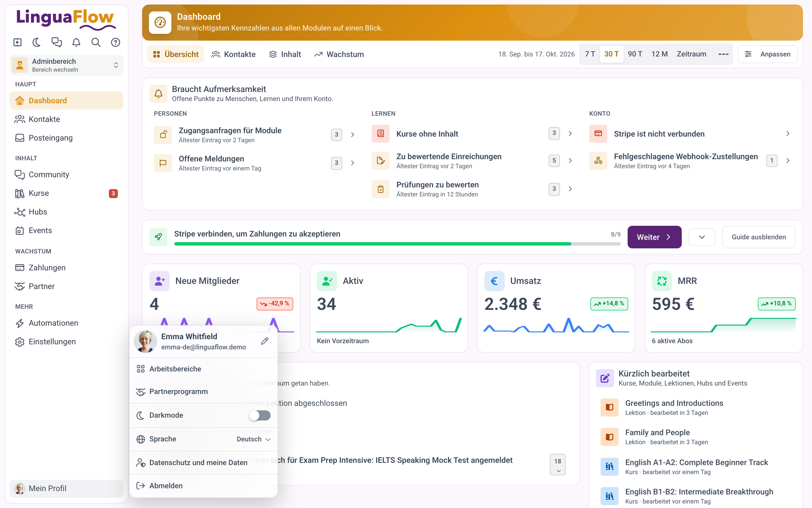
Task: Switch to the Kontakte tab
Action: pyautogui.click(x=233, y=54)
